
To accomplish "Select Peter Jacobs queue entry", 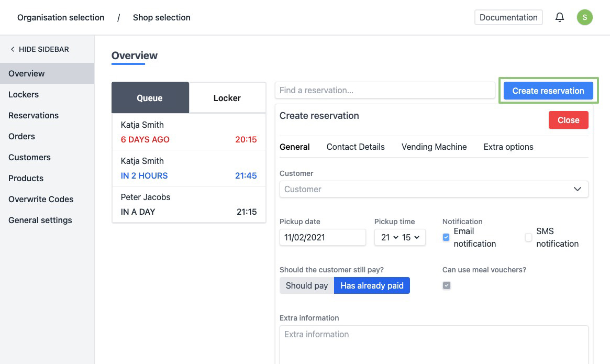I will click(188, 204).
